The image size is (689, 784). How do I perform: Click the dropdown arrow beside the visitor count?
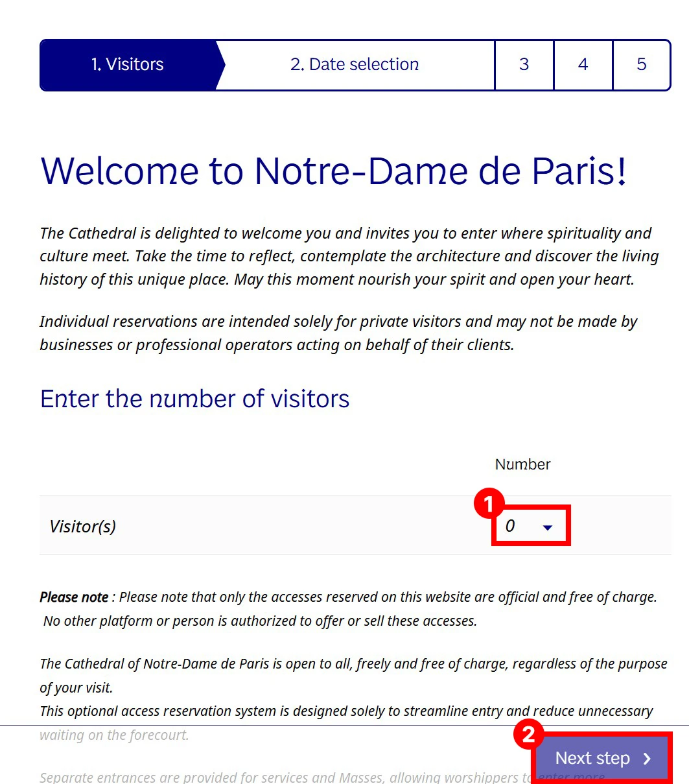548,527
